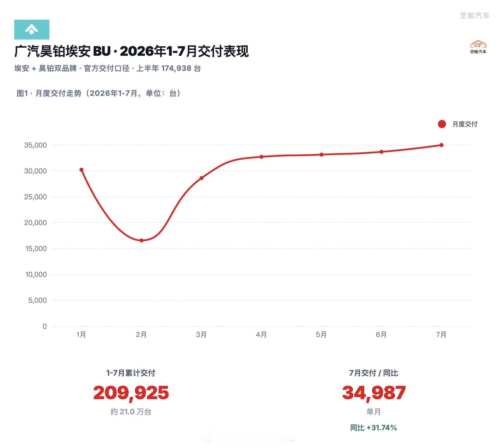Viewport: 496px width, 448px height.
Task: Select the 2月 data point on line
Action: (x=141, y=240)
